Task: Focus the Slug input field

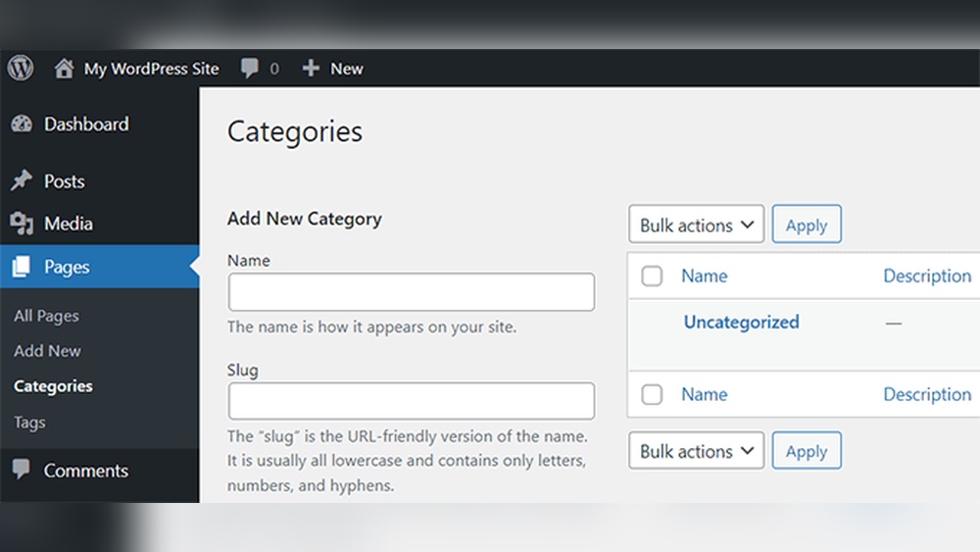Action: (x=412, y=401)
